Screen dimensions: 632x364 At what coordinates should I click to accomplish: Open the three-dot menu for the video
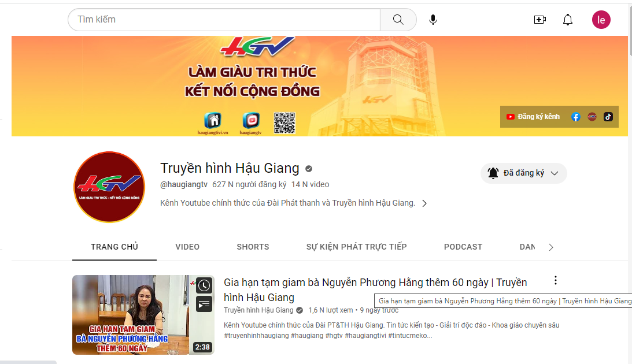556,280
